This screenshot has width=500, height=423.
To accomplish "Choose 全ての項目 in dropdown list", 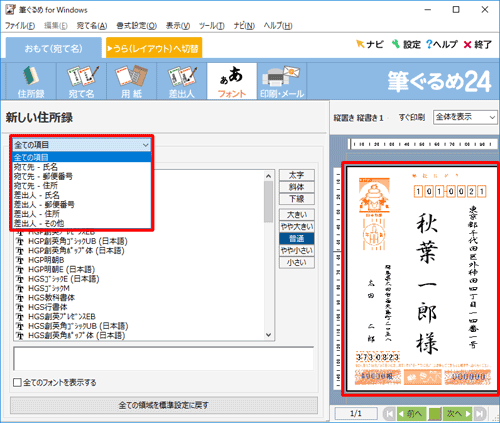I will pyautogui.click(x=82, y=157).
